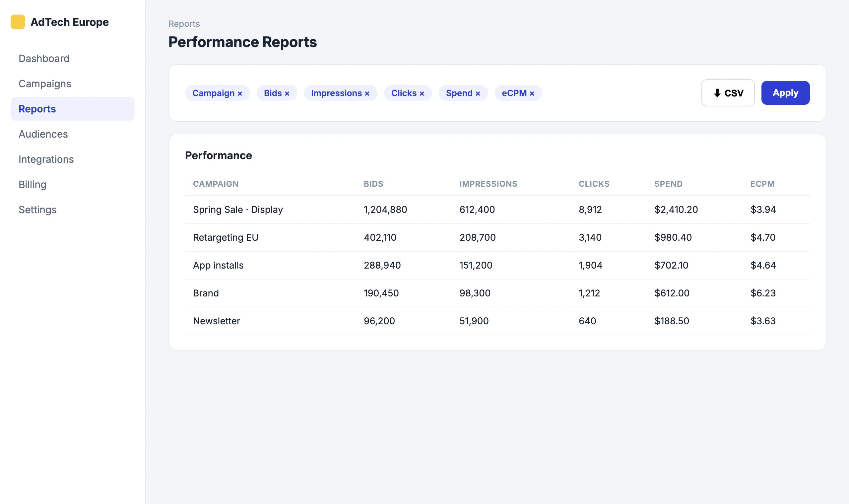Select Reports in the sidebar
This screenshot has width=849, height=504.
(x=72, y=109)
